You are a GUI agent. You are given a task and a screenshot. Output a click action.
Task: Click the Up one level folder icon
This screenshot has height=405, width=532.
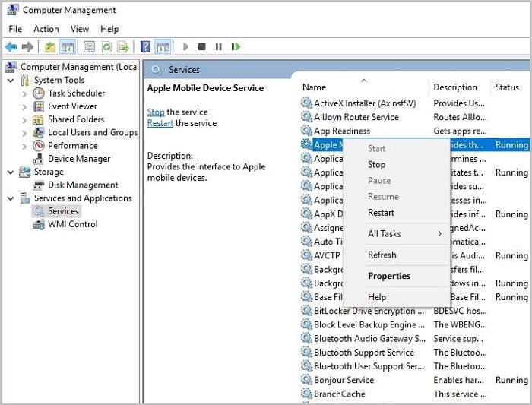coord(50,47)
